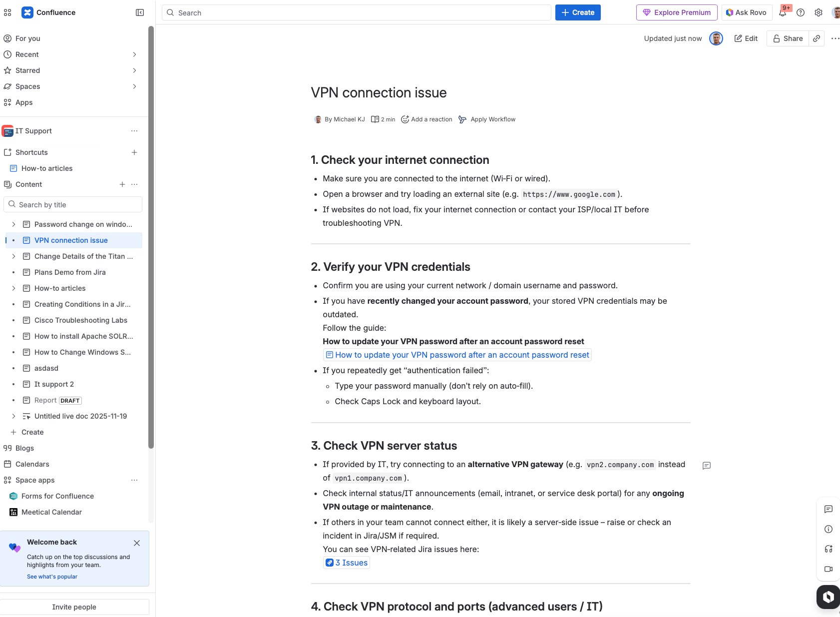
Task: Click the blue Create button
Action: pos(578,12)
